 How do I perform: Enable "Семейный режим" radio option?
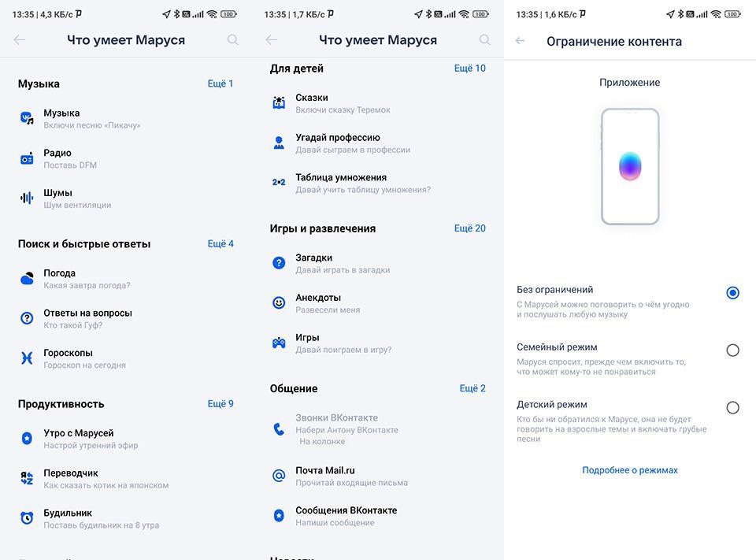point(732,350)
